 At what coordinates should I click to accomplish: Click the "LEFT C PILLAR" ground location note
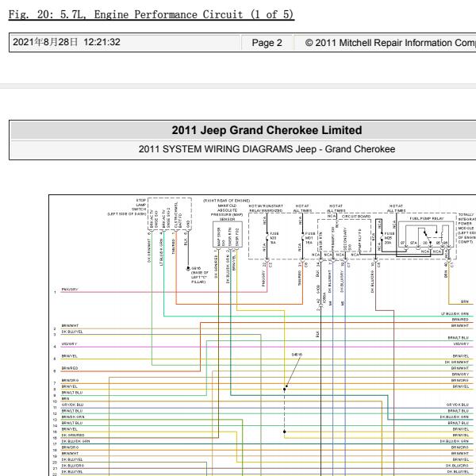[199, 277]
